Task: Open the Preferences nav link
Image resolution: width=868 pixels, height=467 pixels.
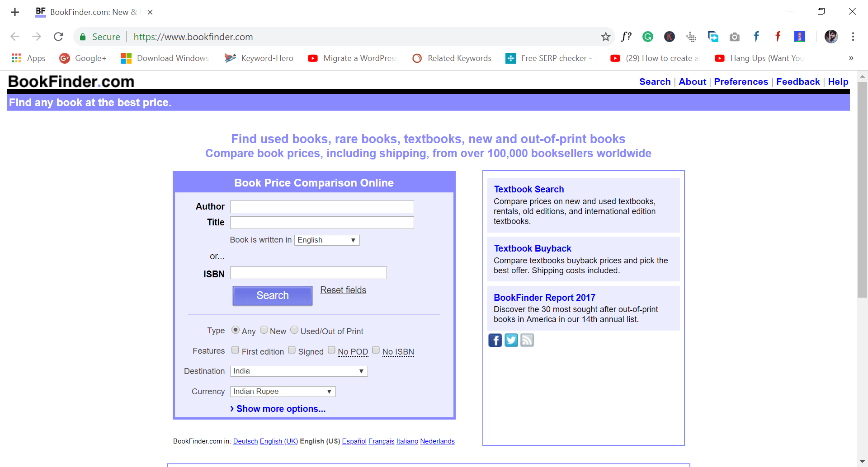Action: [x=741, y=82]
